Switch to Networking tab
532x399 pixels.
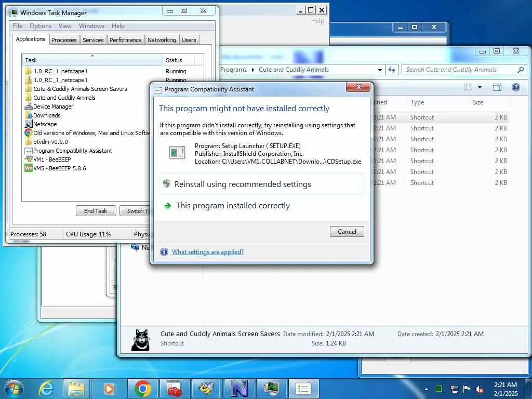pyautogui.click(x=162, y=39)
